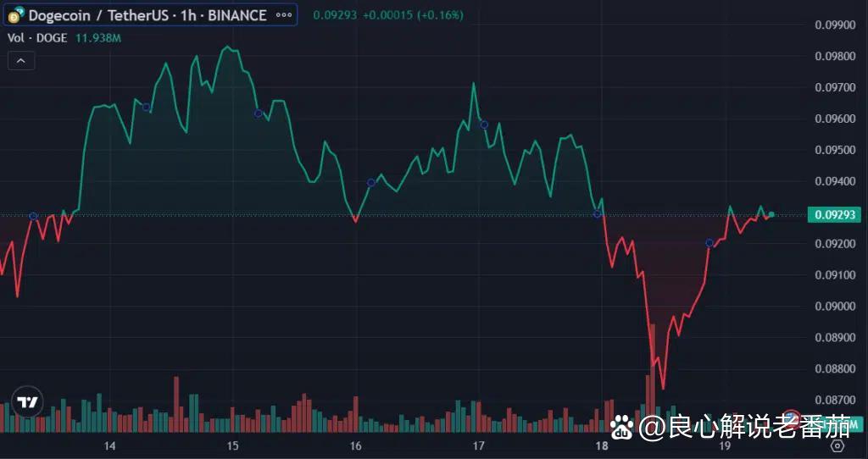Open the Dogecoin / TetherUS symbol selector
Screen dimensions: 868x459
coord(147,15)
